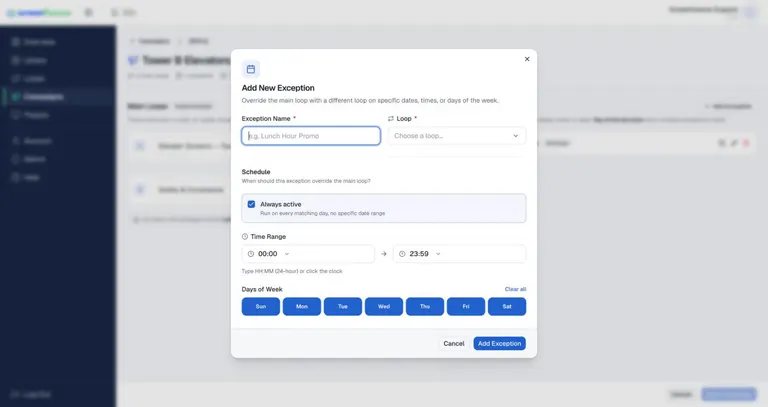Toggle the Mon day button
The width and height of the screenshot is (768, 407).
coord(302,307)
